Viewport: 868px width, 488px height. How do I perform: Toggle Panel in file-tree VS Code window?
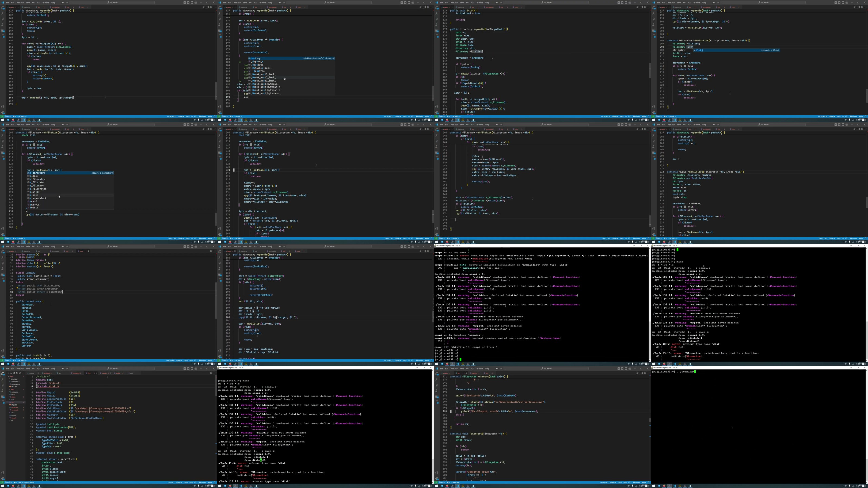pyautogui.click(x=188, y=368)
